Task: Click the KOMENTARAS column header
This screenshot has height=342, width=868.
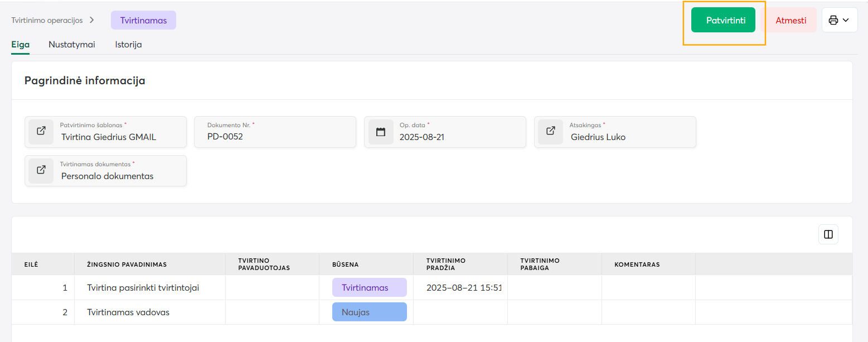Action: coord(648,264)
